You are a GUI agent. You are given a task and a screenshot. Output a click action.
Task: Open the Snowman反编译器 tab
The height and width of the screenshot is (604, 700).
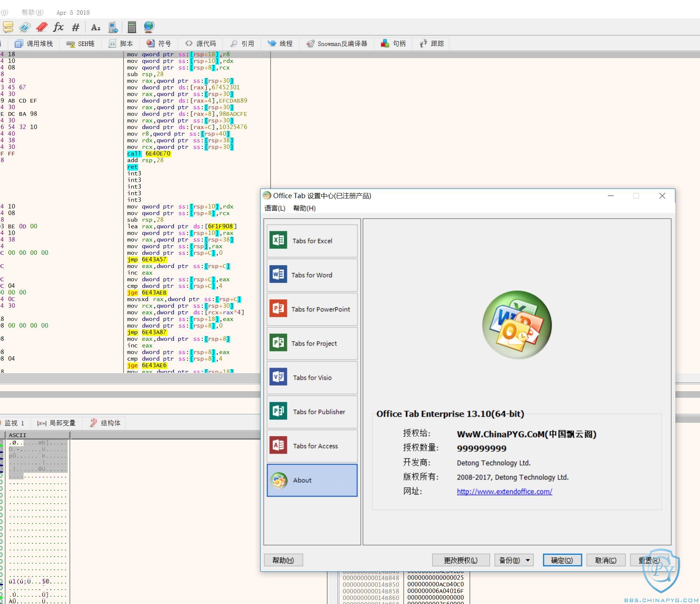point(337,44)
